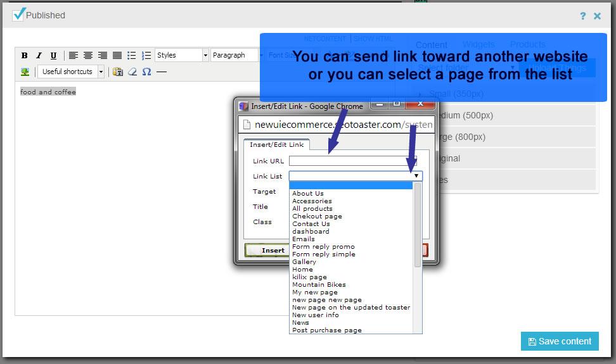The width and height of the screenshot is (616, 364).
Task: Apply italic formatting
Action: [39, 55]
